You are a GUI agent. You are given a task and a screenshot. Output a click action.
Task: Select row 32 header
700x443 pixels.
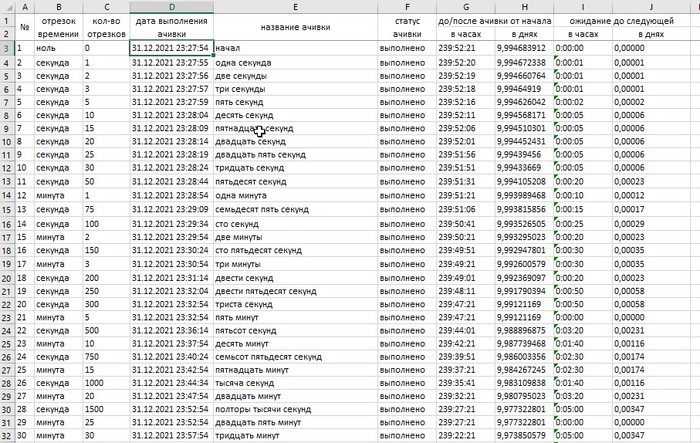point(7,435)
